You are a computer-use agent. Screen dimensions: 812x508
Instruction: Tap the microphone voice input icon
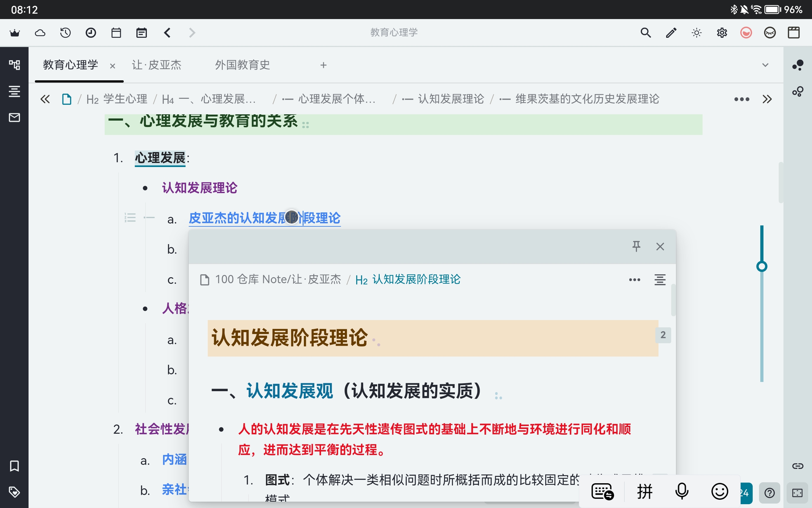tap(681, 492)
